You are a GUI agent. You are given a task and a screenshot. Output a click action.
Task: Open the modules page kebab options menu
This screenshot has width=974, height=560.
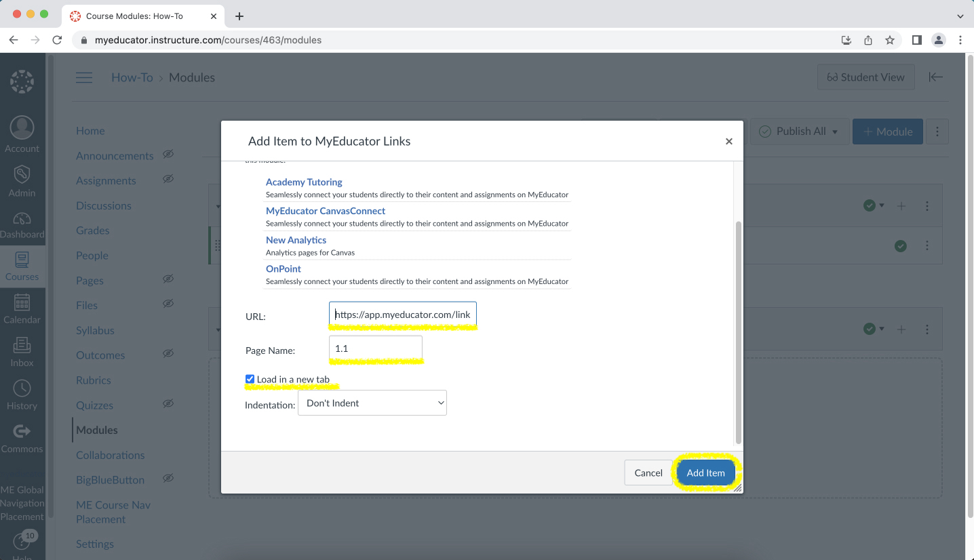coord(937,132)
